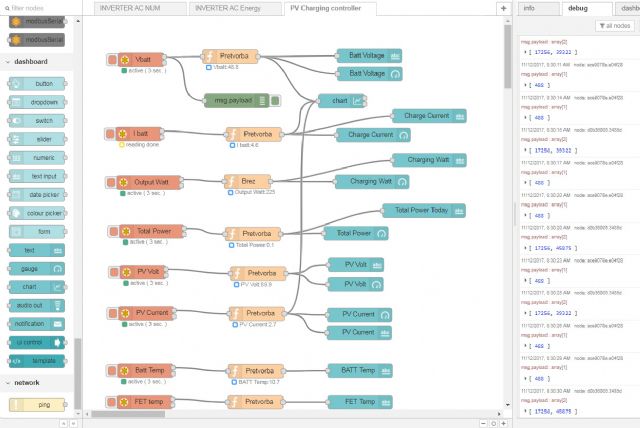Select the gauge node in the dashboard palette
The height and width of the screenshot is (428, 640).
point(37,268)
